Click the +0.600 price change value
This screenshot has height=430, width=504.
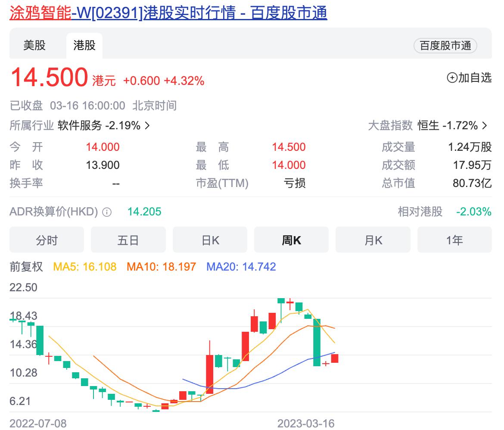[x=141, y=81]
